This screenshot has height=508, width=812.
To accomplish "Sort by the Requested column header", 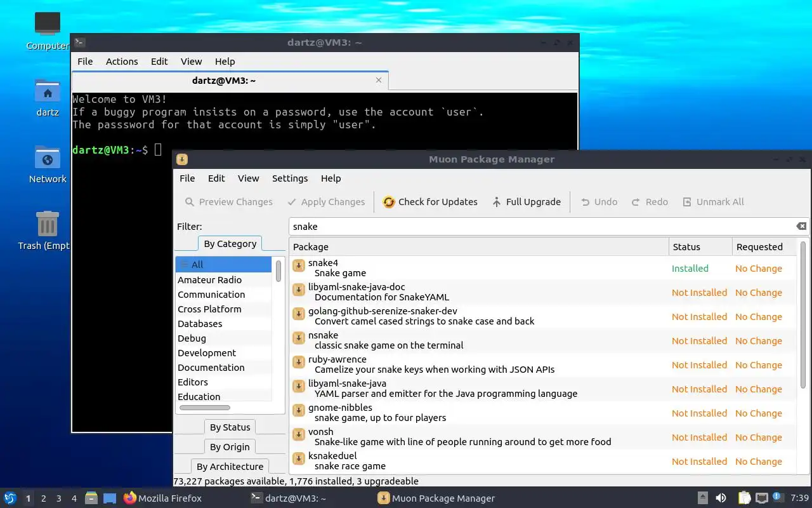I will pos(764,247).
